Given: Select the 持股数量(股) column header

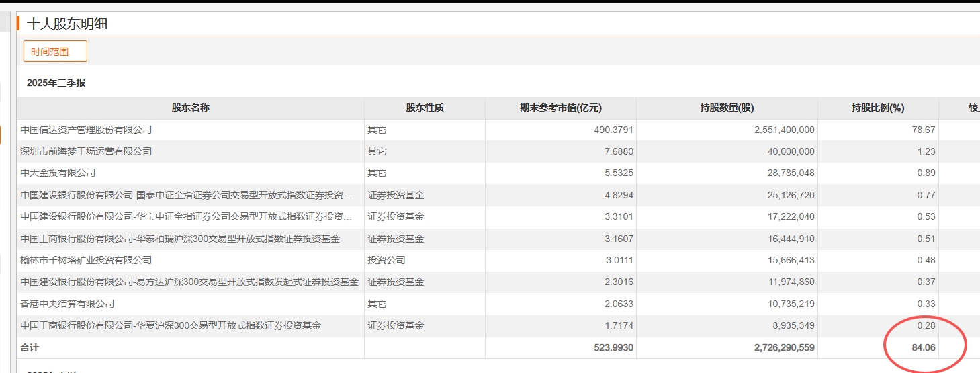Looking at the screenshot, I should pyautogui.click(x=727, y=108).
